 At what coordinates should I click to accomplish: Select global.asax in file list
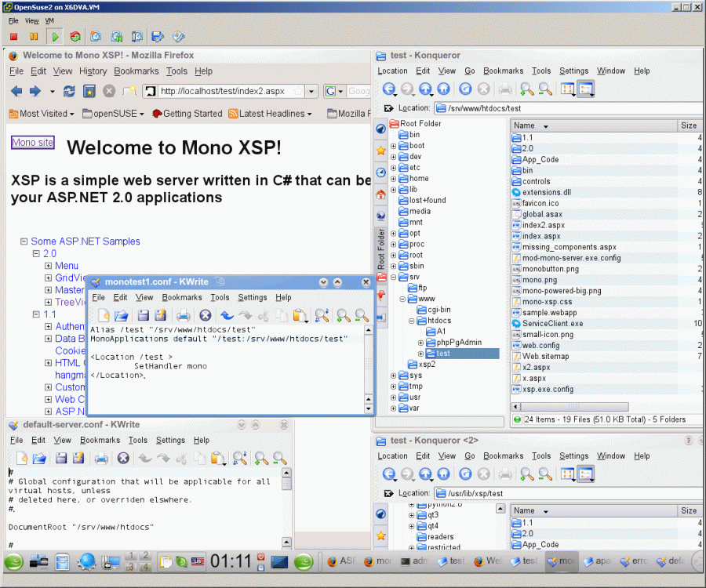pos(542,215)
